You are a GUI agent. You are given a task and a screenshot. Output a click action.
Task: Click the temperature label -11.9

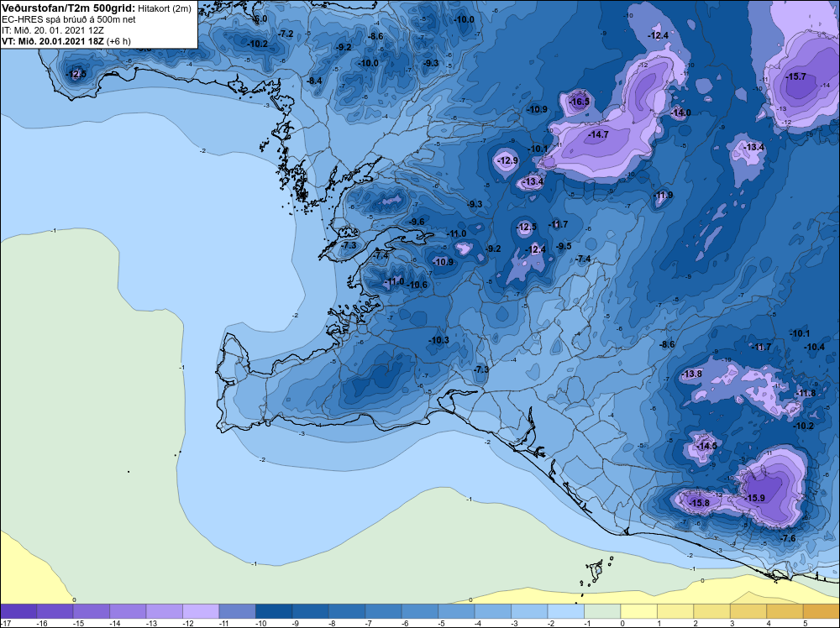tap(664, 195)
